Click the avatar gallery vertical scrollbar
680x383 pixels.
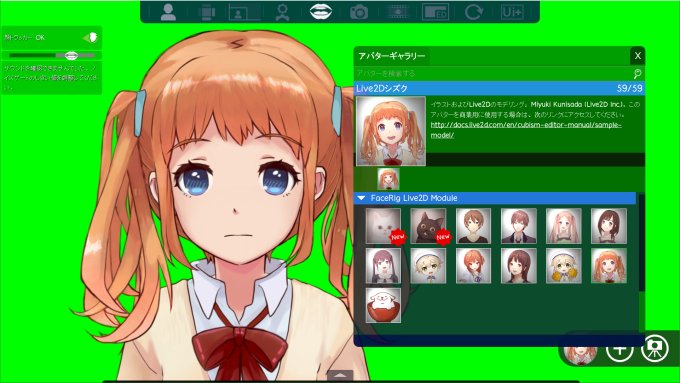point(642,243)
